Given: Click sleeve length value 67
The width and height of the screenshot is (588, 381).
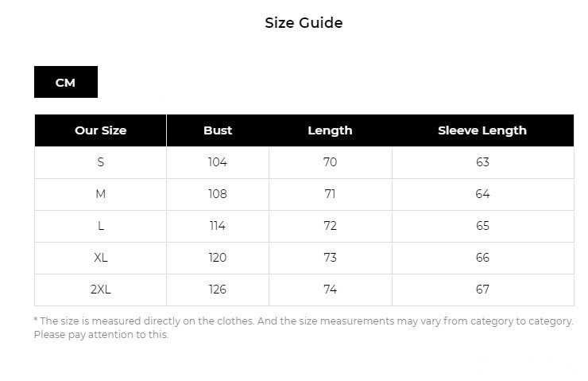Looking at the screenshot, I should pyautogui.click(x=482, y=290).
